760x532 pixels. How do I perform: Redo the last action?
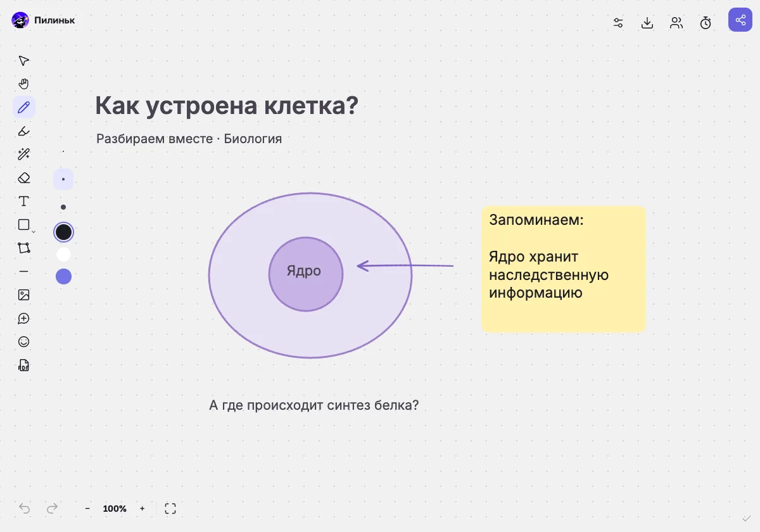point(53,508)
